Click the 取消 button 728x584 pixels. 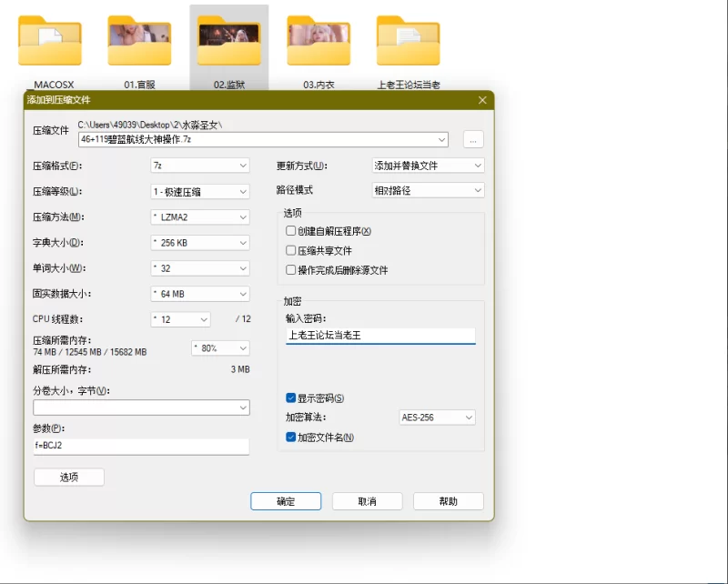click(x=368, y=501)
